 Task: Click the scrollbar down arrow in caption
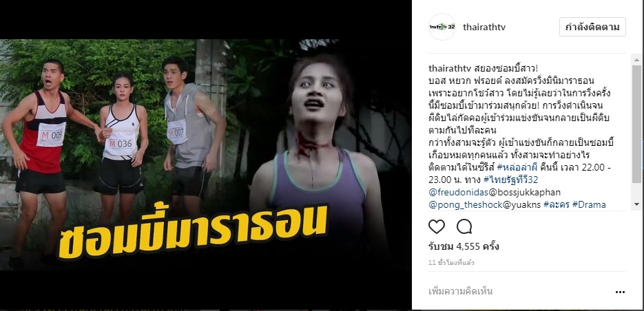(x=636, y=204)
